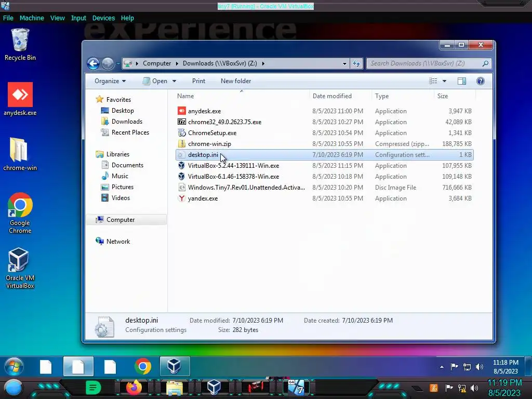Open Action Center flag in guest tray
The image size is (532, 399).
pos(454,367)
